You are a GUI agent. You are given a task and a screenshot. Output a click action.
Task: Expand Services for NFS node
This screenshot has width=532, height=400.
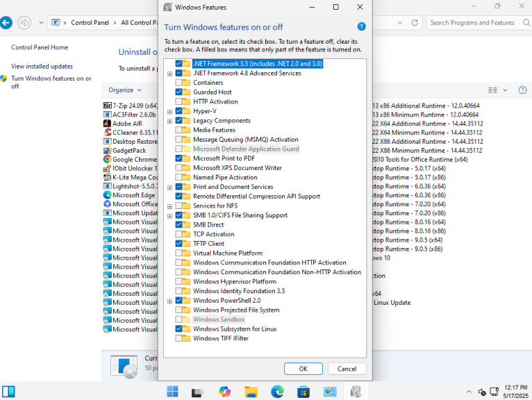point(169,206)
